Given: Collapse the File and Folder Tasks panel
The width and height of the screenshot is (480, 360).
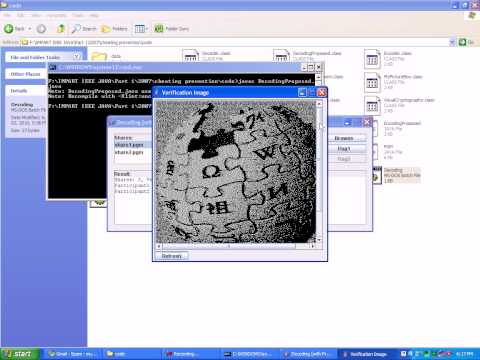Looking at the screenshot, I should (x=76, y=57).
